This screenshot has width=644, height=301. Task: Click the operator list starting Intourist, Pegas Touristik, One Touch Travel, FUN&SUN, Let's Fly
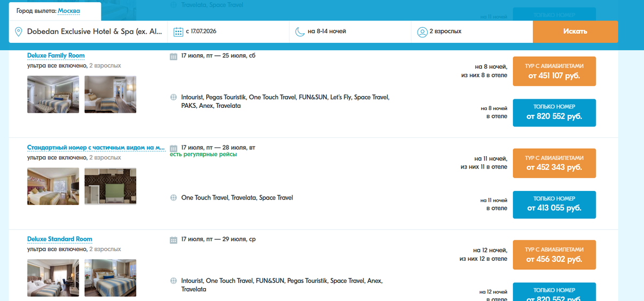tap(286, 102)
